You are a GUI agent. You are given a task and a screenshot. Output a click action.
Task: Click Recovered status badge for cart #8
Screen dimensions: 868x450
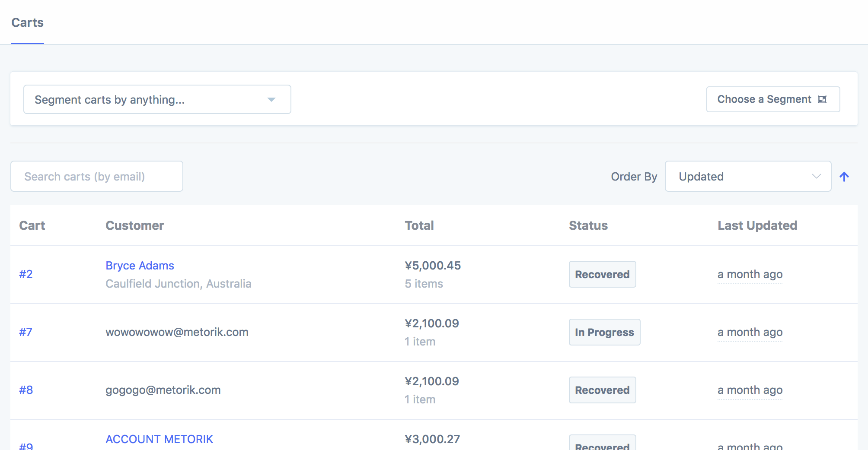tap(602, 390)
